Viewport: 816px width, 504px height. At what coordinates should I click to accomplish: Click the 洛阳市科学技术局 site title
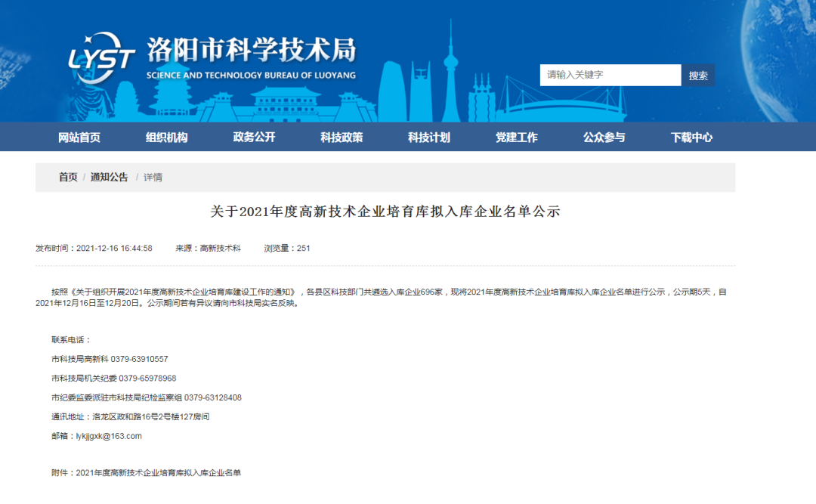[x=252, y=51]
